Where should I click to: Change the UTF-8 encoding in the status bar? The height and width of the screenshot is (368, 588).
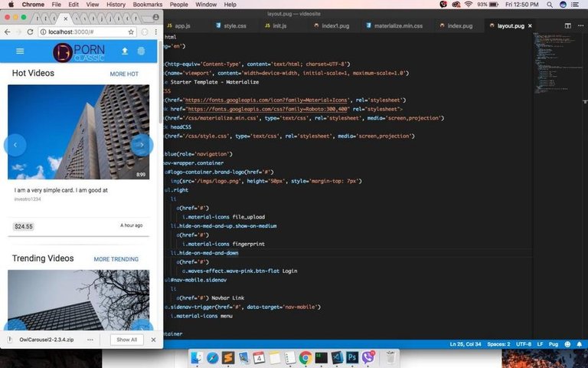coord(524,344)
